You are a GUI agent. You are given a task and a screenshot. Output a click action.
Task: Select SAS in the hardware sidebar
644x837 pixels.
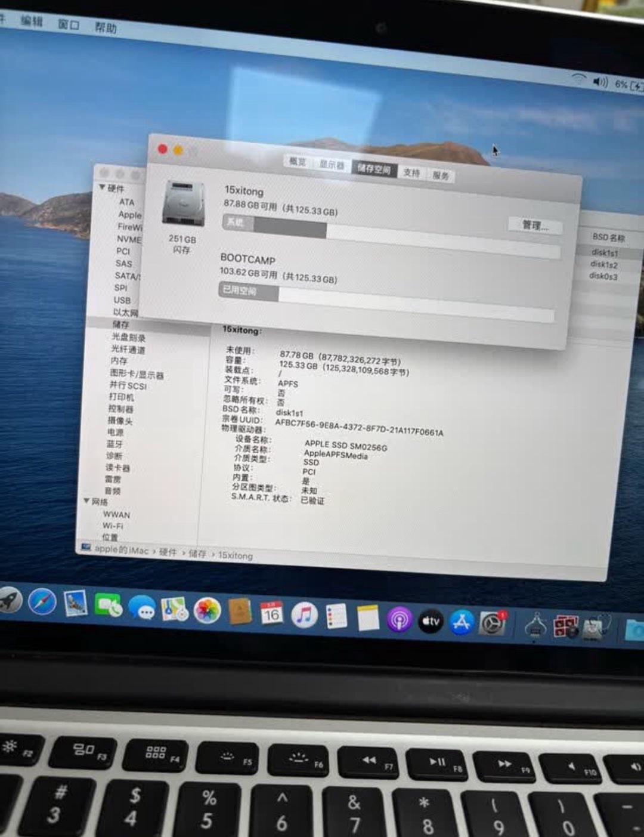tap(123, 264)
